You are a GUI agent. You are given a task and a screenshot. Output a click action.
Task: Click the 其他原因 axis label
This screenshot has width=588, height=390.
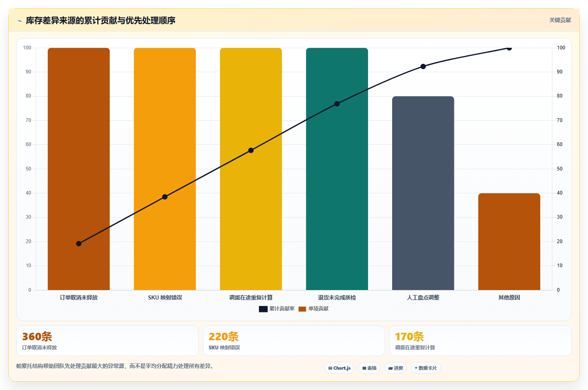pos(509,297)
